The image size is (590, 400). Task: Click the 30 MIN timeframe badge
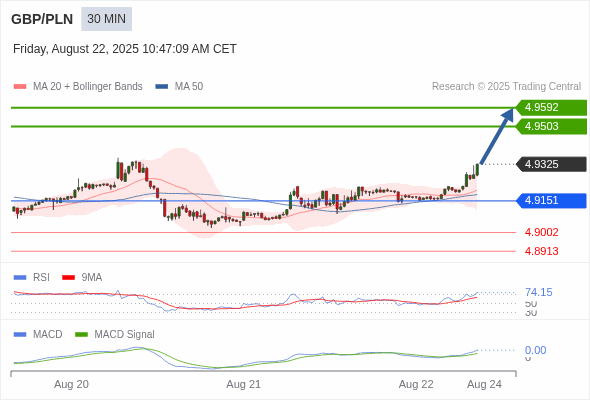point(106,19)
